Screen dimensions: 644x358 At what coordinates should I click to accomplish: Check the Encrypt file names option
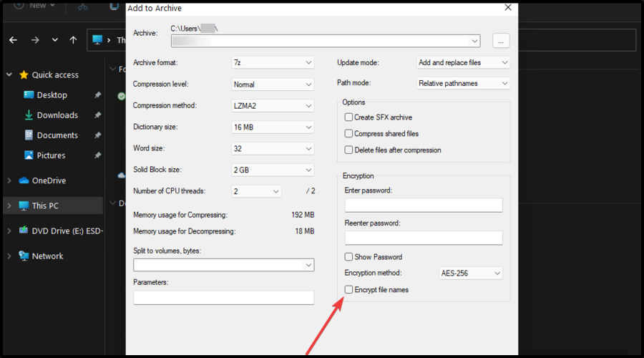348,290
